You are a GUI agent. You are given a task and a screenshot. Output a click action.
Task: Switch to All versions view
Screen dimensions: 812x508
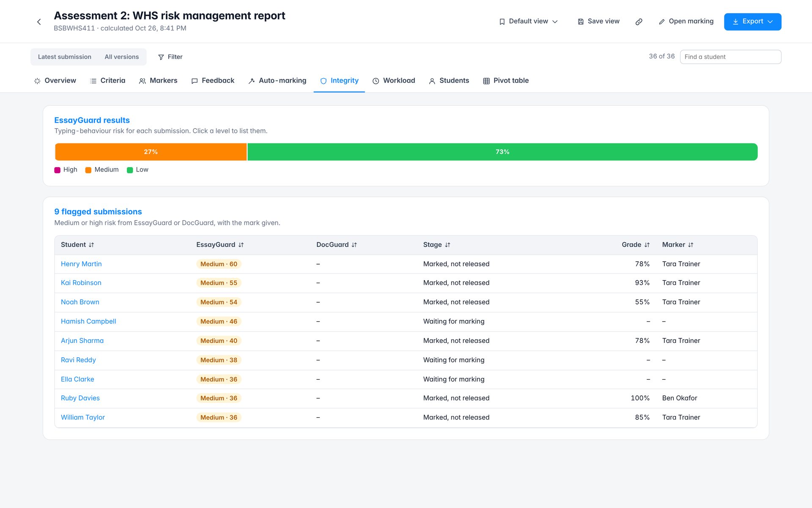[122, 57]
